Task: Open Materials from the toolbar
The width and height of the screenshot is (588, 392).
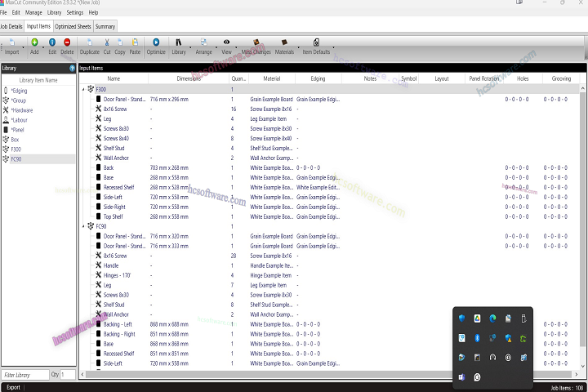Action: click(x=284, y=47)
